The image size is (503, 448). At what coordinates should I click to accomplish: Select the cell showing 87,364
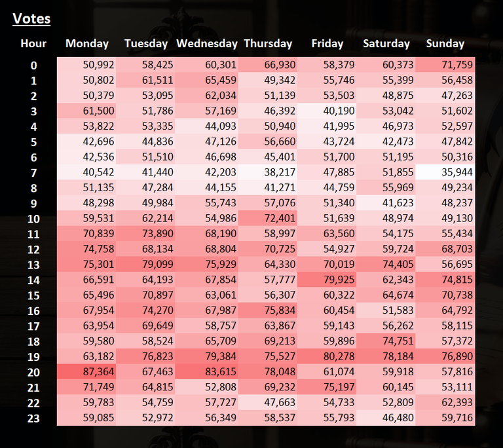point(86,371)
